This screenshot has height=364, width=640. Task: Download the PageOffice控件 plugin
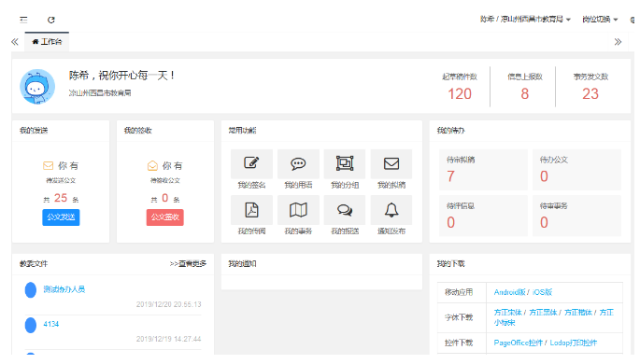pyautogui.click(x=518, y=343)
